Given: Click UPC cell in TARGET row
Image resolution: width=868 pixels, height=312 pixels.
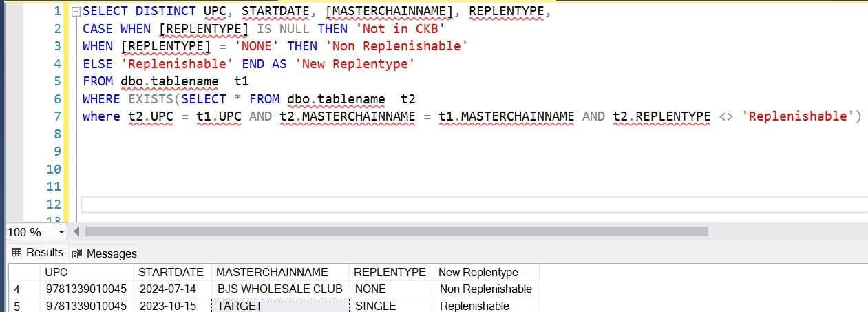Looking at the screenshot, I should 87,305.
